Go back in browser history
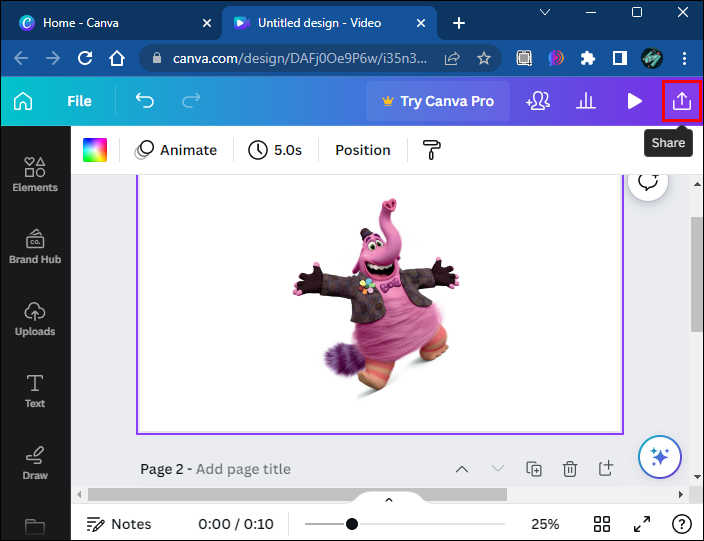 pyautogui.click(x=21, y=58)
